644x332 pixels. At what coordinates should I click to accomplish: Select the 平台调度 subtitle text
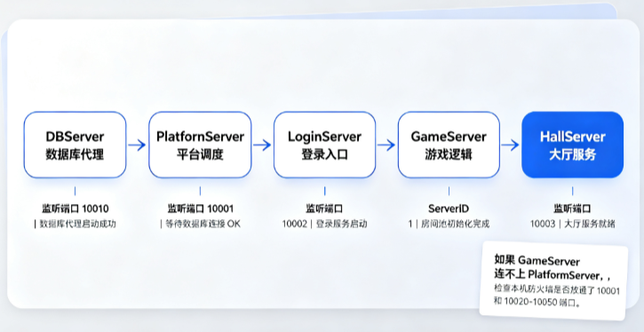200,154
